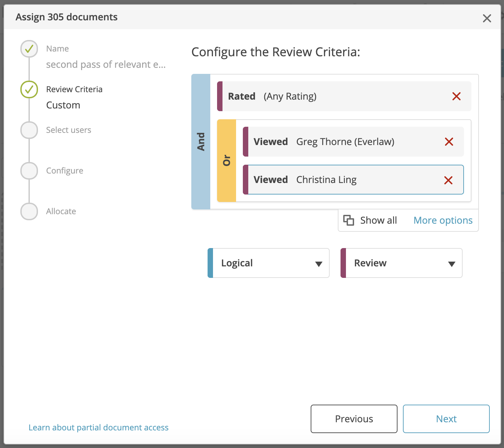Image resolution: width=504 pixels, height=448 pixels.
Task: Remove the Viewed Greg Thorne criterion
Action: (x=449, y=142)
